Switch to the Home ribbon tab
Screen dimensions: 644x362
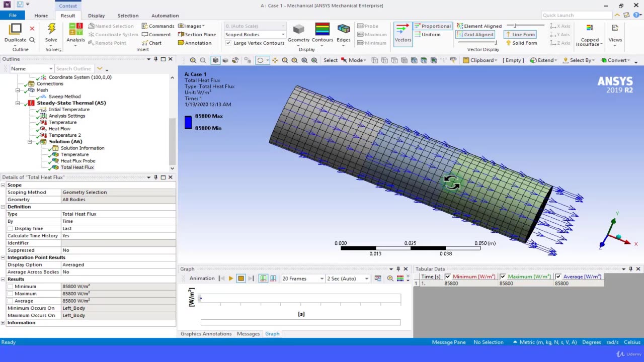(x=41, y=16)
